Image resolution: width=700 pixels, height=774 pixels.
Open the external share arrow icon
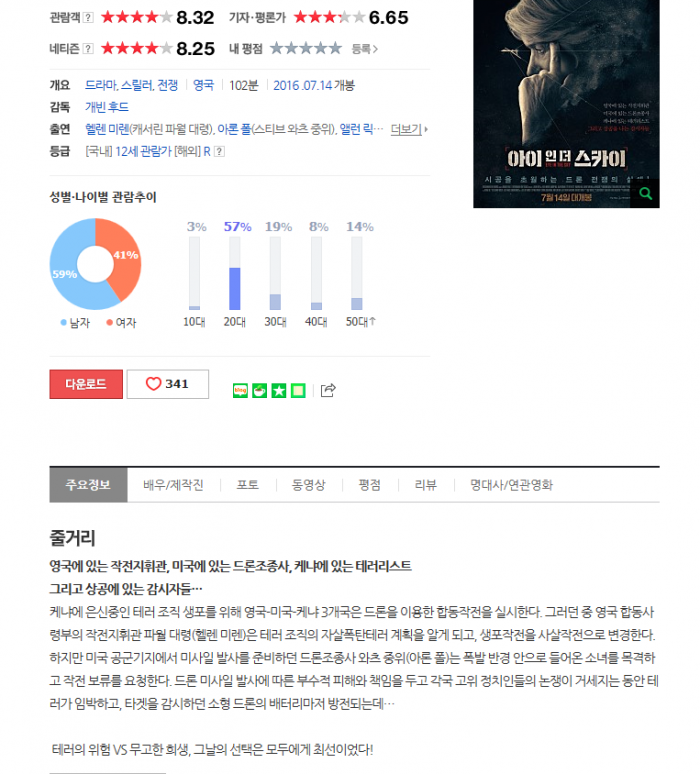pos(328,390)
